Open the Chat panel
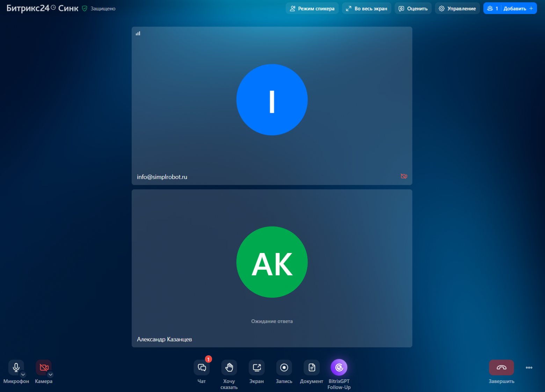 tap(202, 368)
